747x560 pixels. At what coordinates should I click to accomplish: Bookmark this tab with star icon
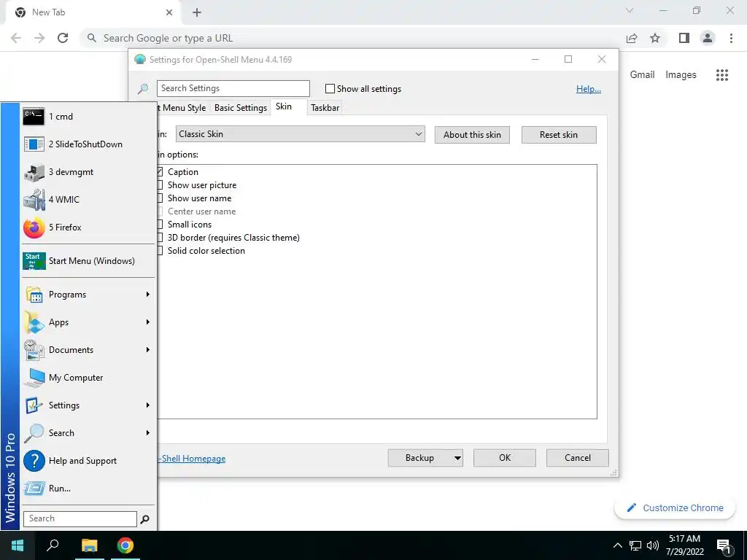coord(655,38)
